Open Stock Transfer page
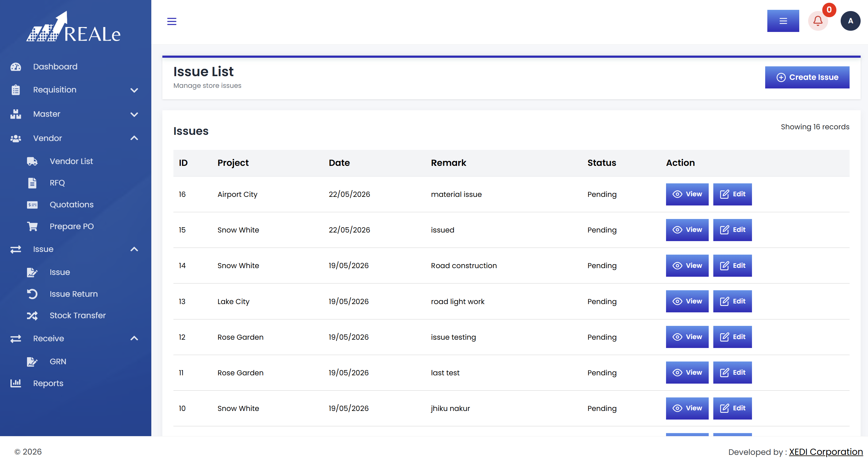 tap(78, 316)
